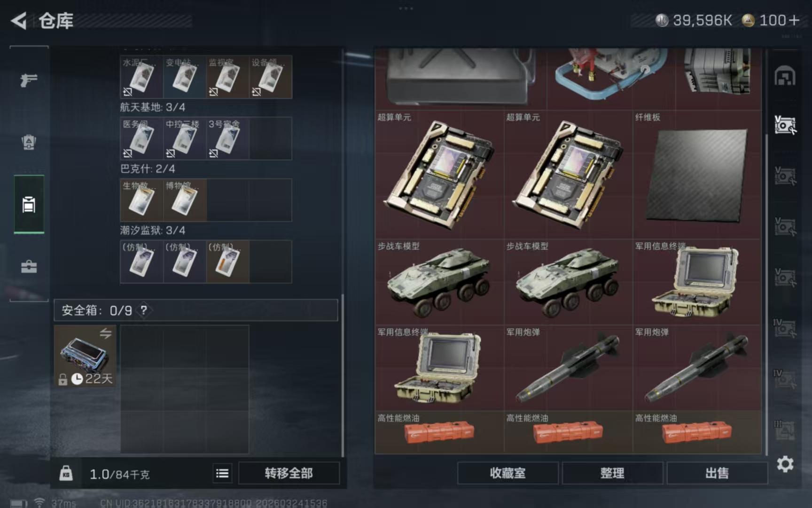Click the 出售 sell button
The height and width of the screenshot is (508, 812).
coord(717,473)
